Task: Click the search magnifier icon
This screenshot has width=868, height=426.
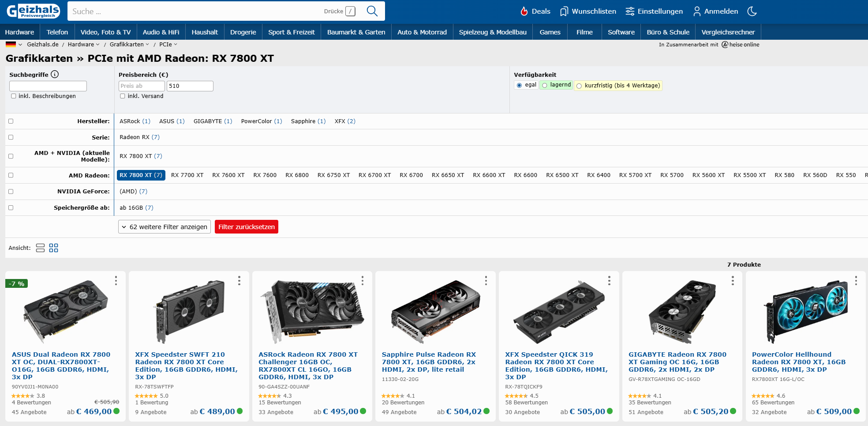Action: click(372, 11)
